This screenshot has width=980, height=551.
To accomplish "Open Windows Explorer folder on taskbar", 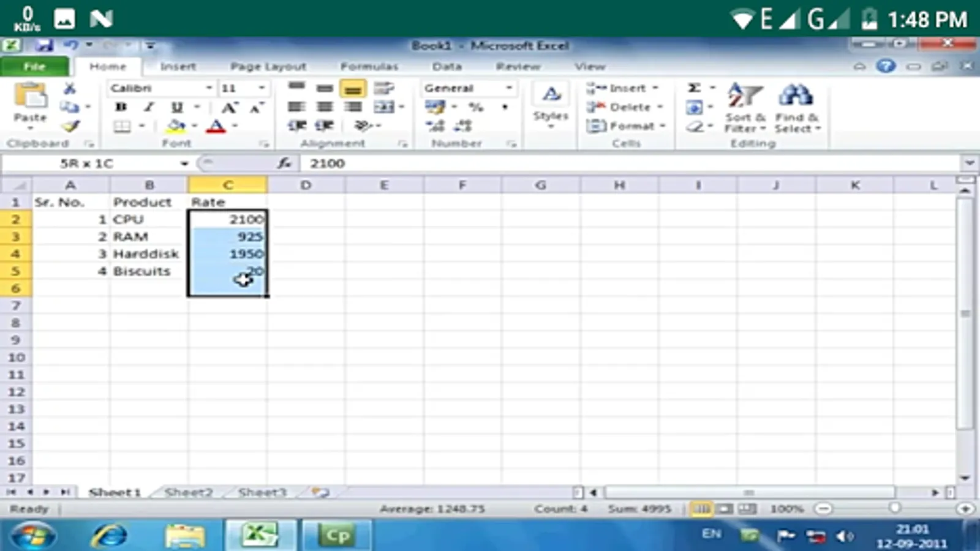I will click(184, 536).
